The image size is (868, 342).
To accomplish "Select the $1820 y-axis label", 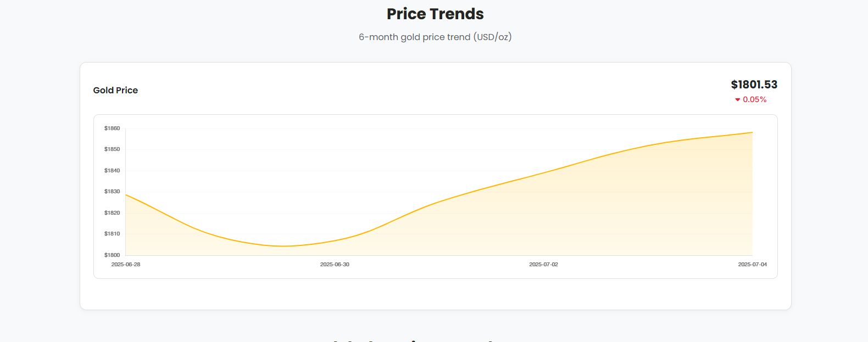I will pyautogui.click(x=112, y=213).
